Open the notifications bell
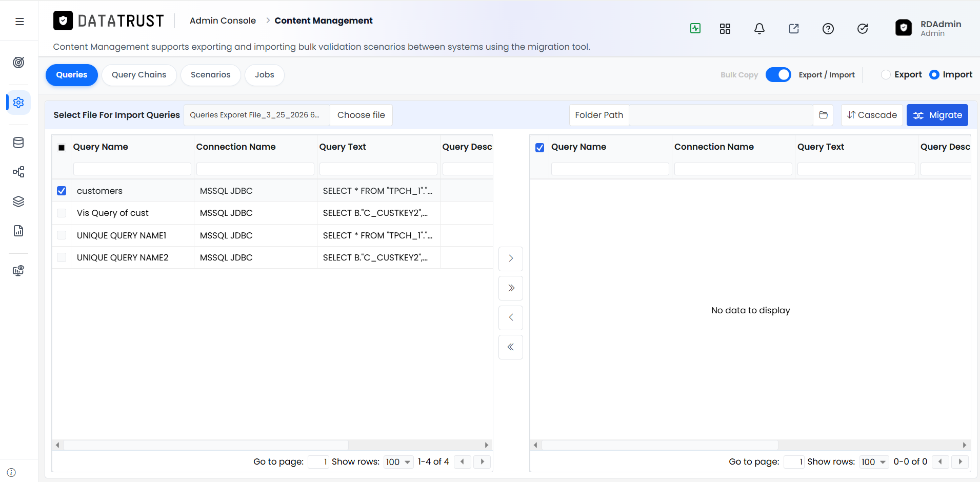This screenshot has height=482, width=980. tap(759, 29)
